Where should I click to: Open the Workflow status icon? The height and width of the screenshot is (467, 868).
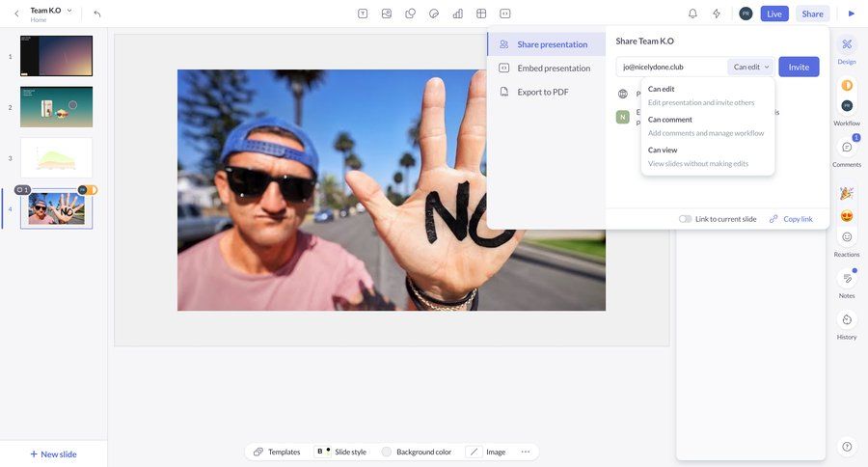[x=847, y=85]
